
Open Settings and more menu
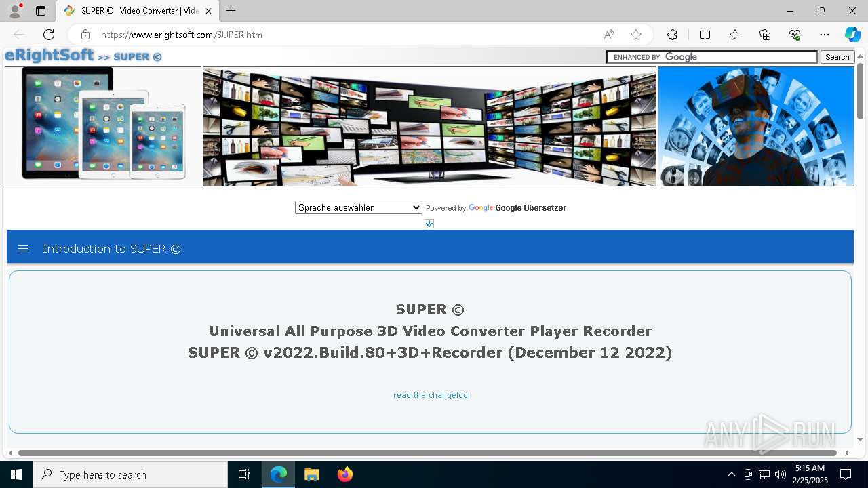[825, 35]
